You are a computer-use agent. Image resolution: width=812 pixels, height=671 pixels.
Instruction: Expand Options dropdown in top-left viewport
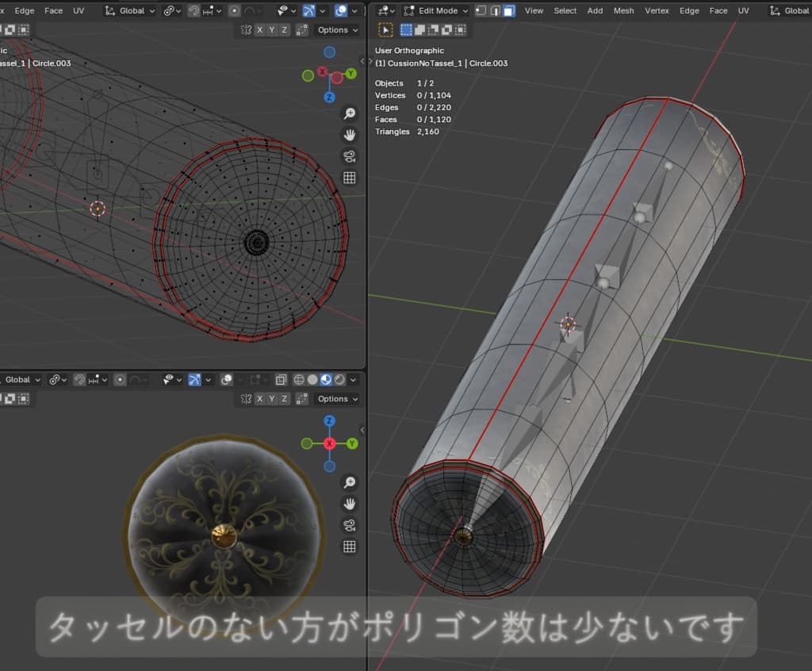337,30
